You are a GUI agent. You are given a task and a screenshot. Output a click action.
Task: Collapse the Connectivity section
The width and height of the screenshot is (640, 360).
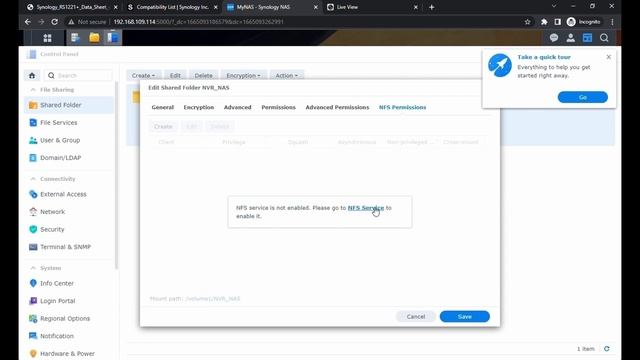[33, 179]
